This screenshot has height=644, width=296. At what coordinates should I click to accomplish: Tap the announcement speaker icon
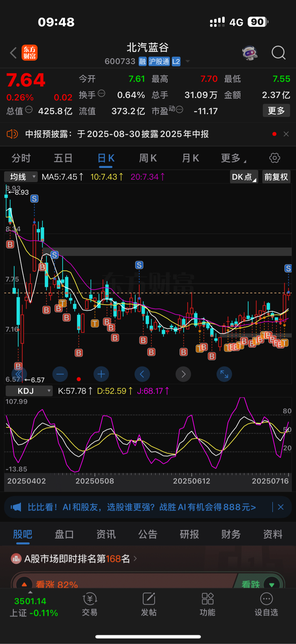pyautogui.click(x=12, y=134)
